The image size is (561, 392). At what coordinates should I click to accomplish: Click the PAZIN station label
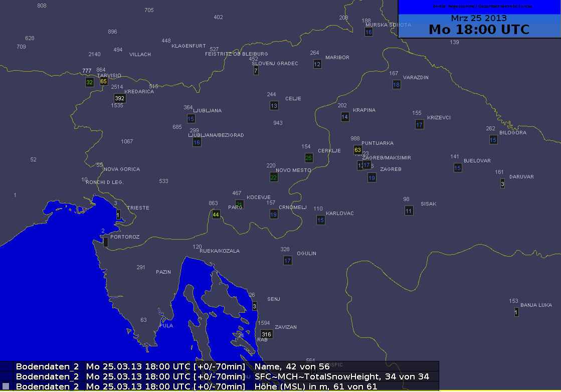(x=163, y=272)
